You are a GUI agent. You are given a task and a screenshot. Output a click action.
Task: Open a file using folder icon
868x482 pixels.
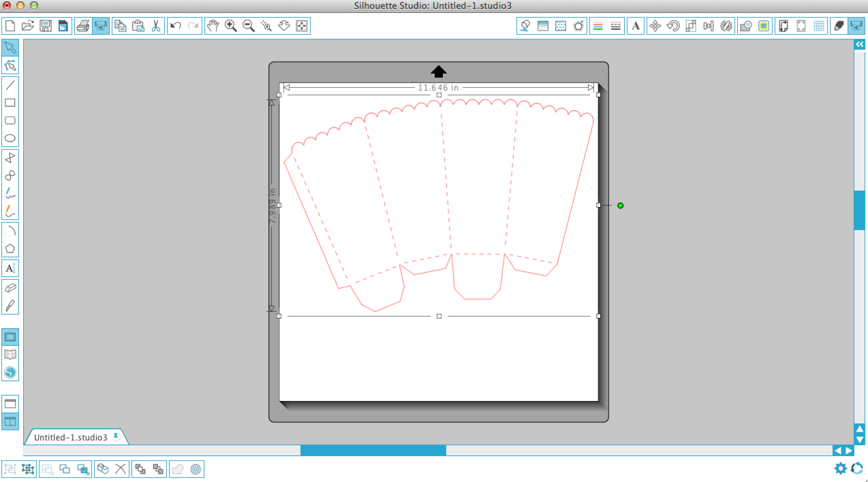[x=28, y=26]
